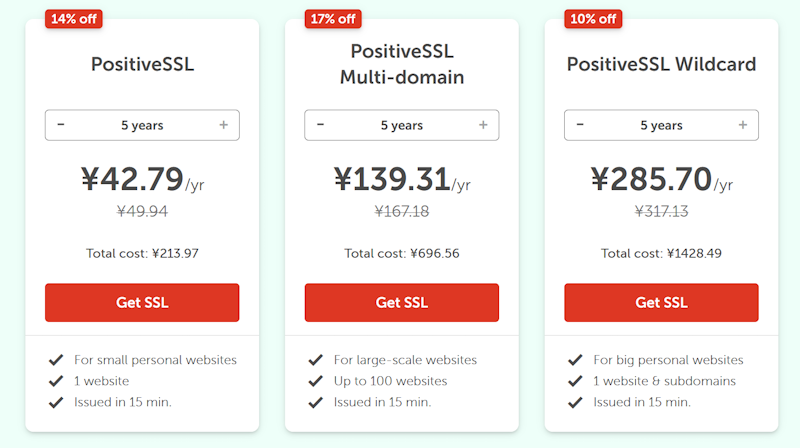Click the PositiveSSL '5 years' duration field
The height and width of the screenshot is (448, 800).
click(142, 125)
